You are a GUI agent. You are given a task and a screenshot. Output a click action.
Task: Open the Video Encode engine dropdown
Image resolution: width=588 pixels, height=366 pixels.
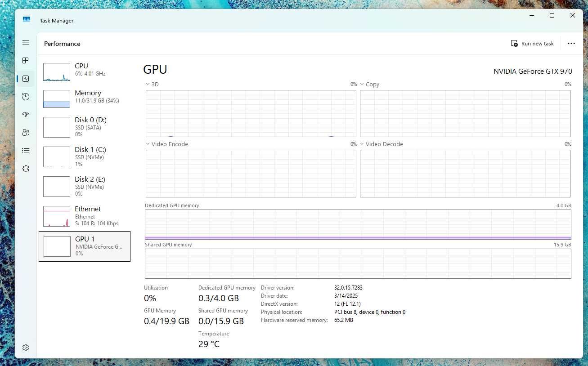[166, 144]
